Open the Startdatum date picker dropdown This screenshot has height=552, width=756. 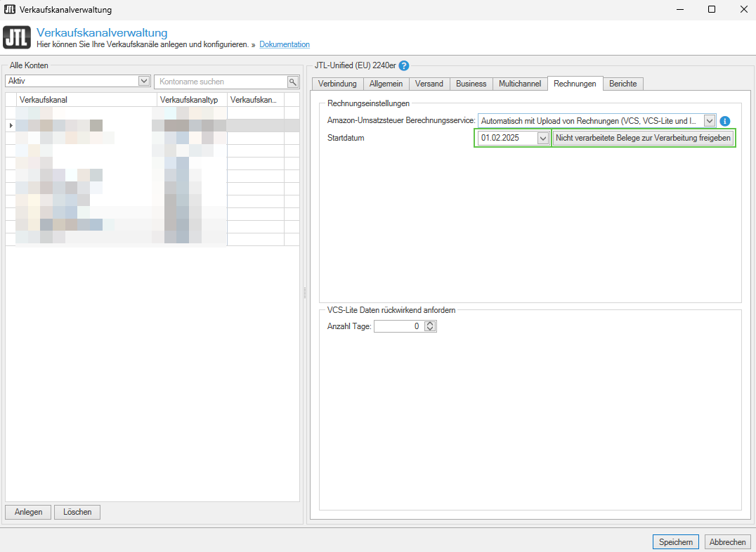tap(542, 139)
